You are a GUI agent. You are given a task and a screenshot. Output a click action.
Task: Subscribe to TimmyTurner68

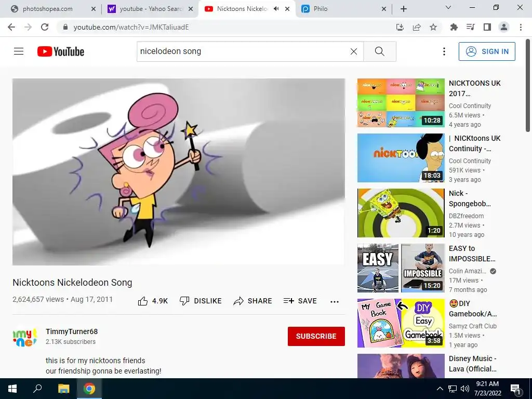click(316, 336)
